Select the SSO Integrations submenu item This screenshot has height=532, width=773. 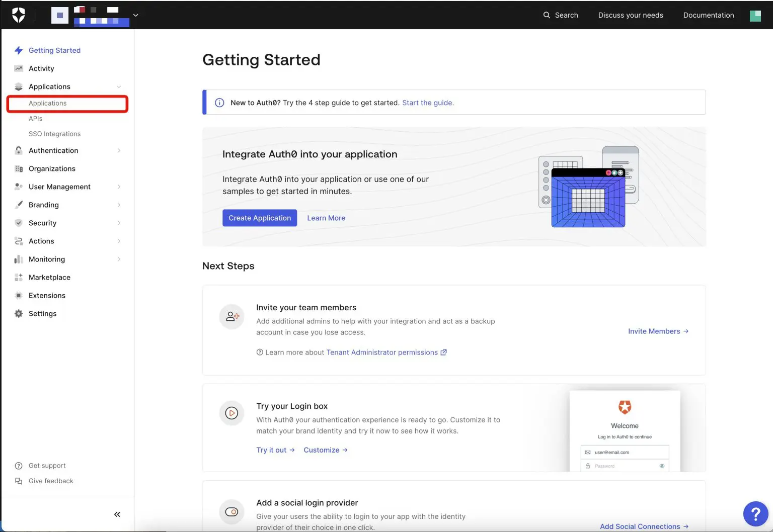pyautogui.click(x=54, y=134)
